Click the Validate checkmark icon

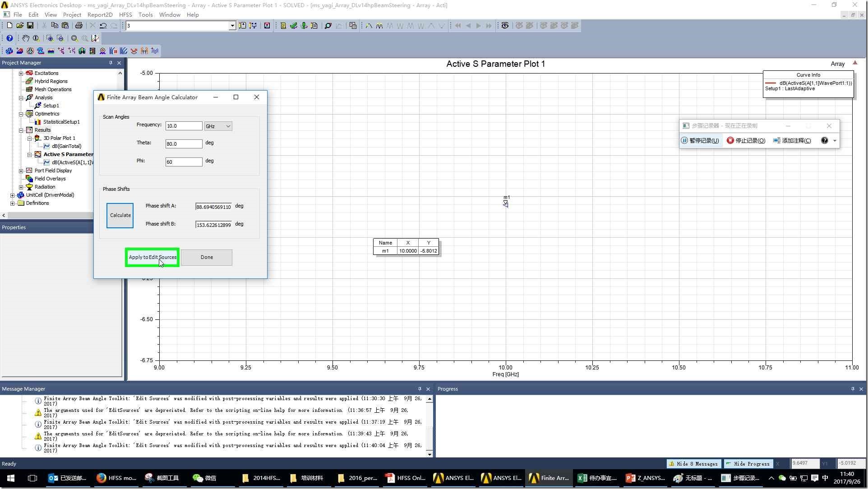293,26
